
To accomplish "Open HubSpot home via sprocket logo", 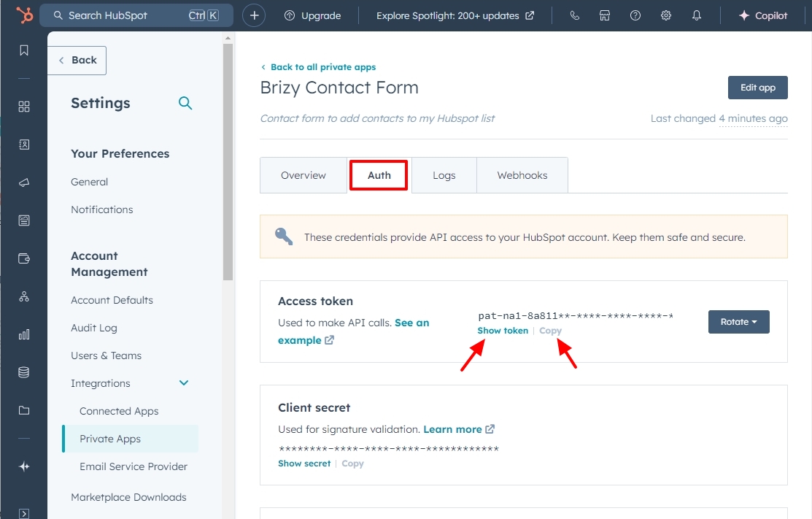I will pyautogui.click(x=24, y=15).
